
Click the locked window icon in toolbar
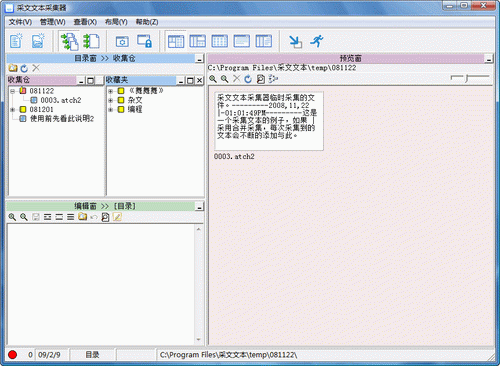[x=145, y=41]
